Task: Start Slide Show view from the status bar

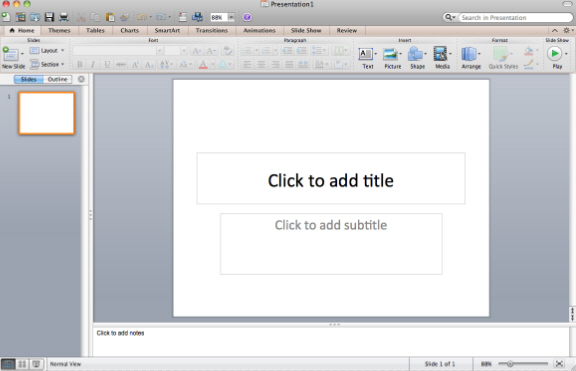Action: [36, 364]
